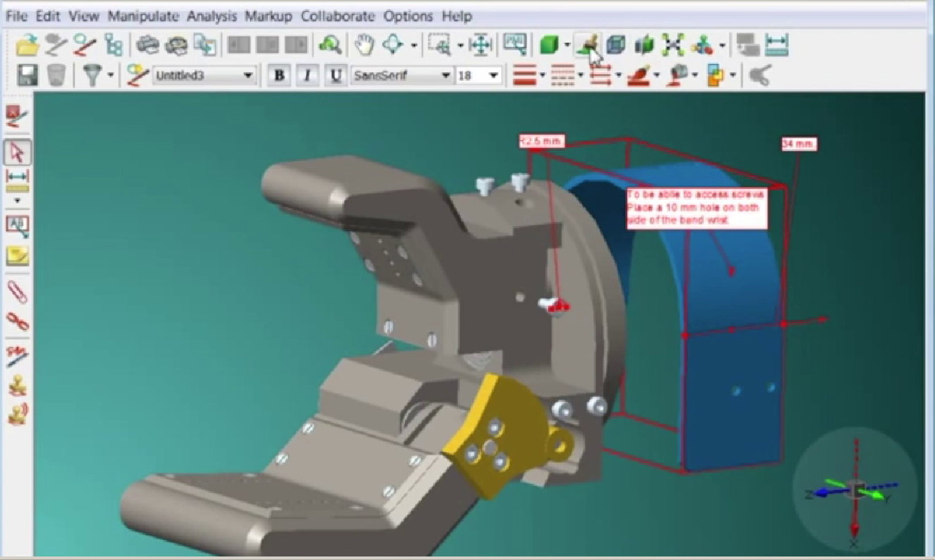The width and height of the screenshot is (935, 560).
Task: Toggle Underline formatting
Action: click(336, 75)
